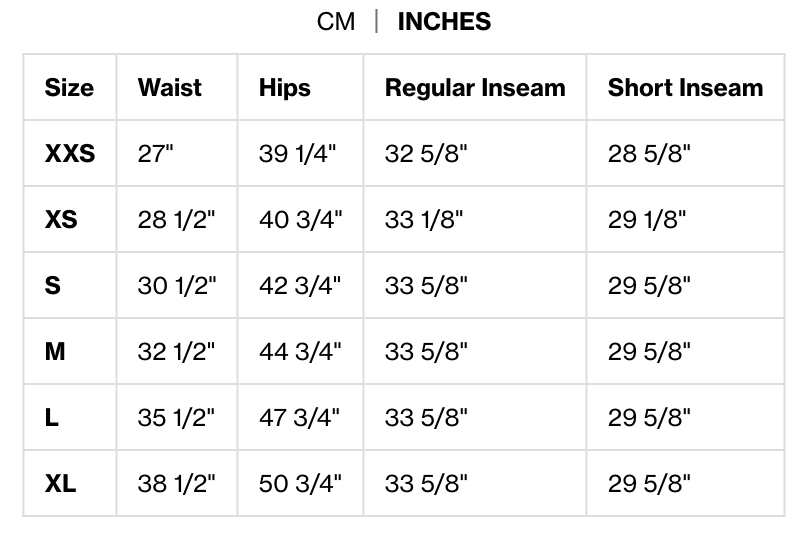This screenshot has height=540, width=802.
Task: Click the Waist column header
Action: click(x=170, y=87)
